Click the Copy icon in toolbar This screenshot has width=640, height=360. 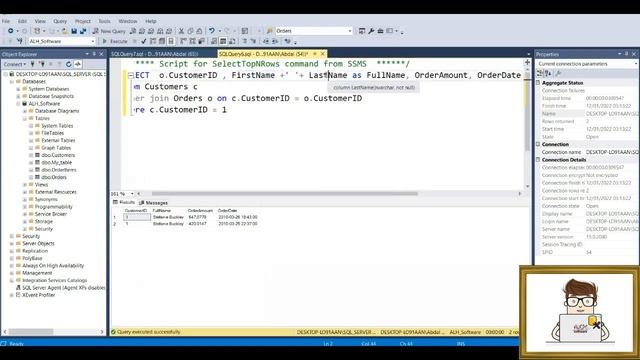(x=190, y=31)
